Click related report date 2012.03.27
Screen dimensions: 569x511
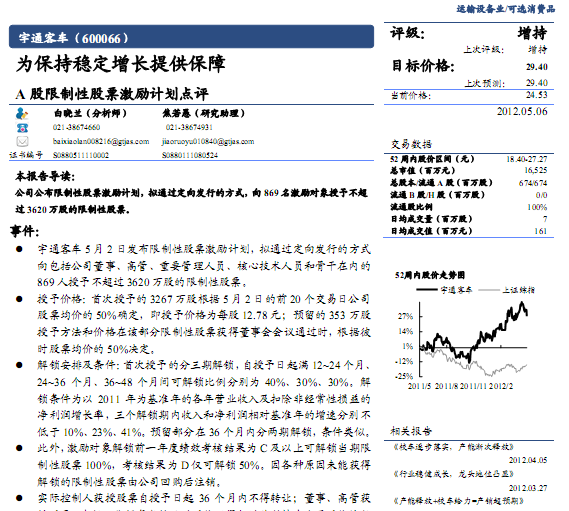[528, 488]
